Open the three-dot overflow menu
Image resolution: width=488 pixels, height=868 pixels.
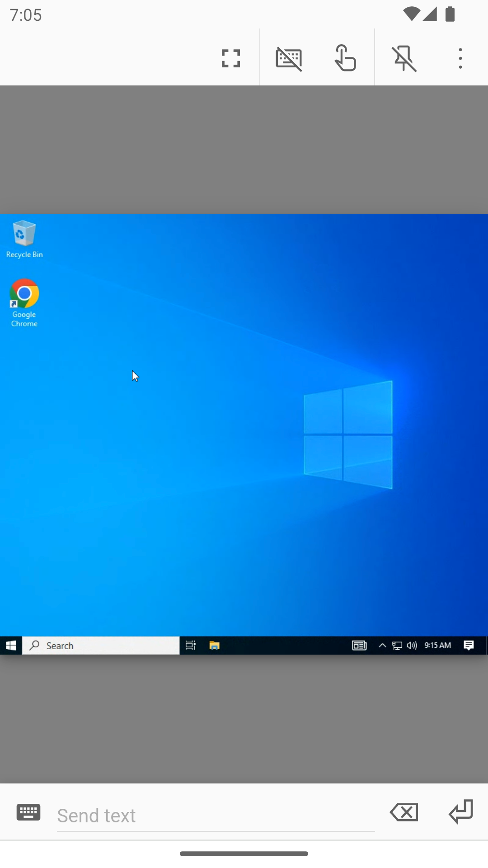click(460, 58)
